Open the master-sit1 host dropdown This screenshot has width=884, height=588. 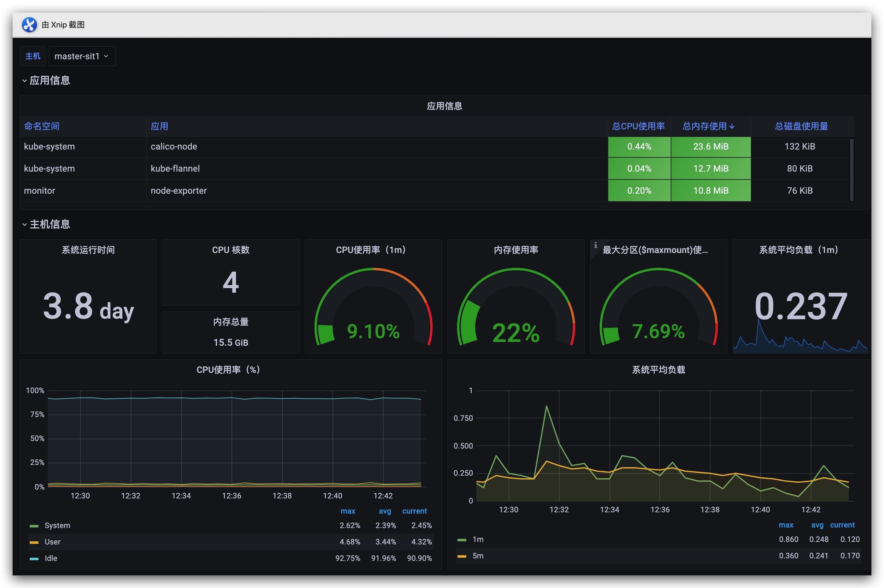pos(82,56)
